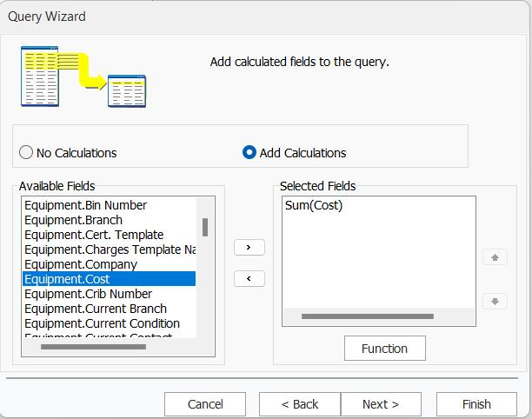
Task: Click the move up arrow button
Action: (495, 257)
